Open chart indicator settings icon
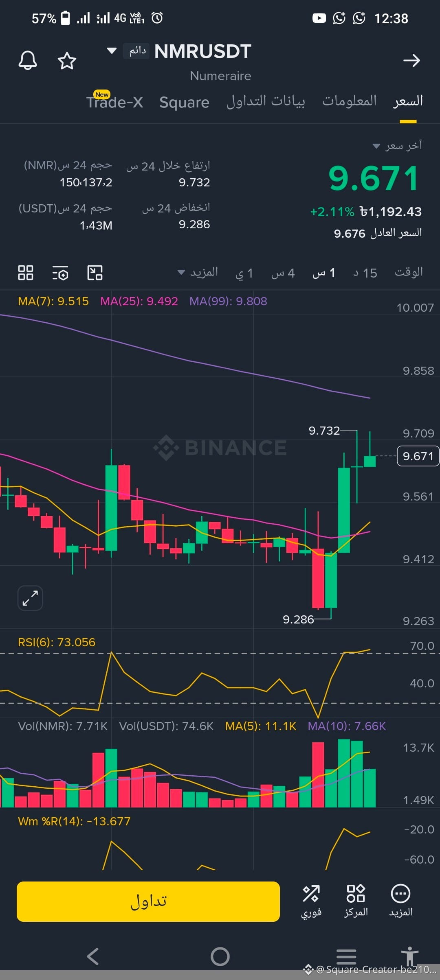440x980 pixels. 60,273
